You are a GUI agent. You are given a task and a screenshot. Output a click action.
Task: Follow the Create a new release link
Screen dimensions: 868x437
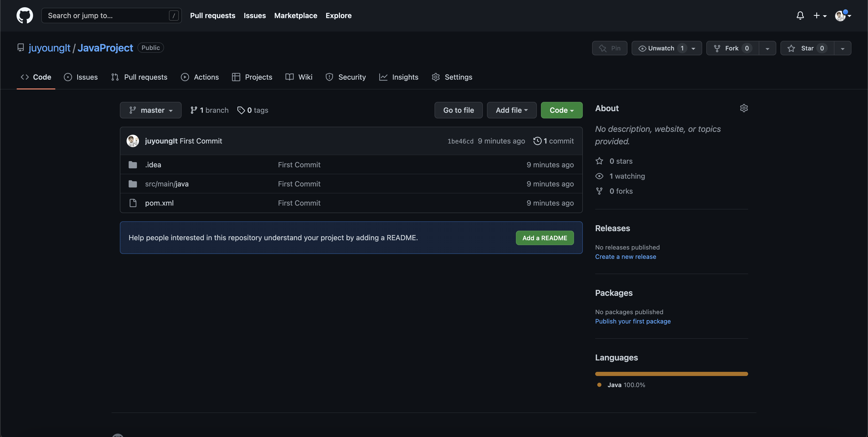point(625,257)
